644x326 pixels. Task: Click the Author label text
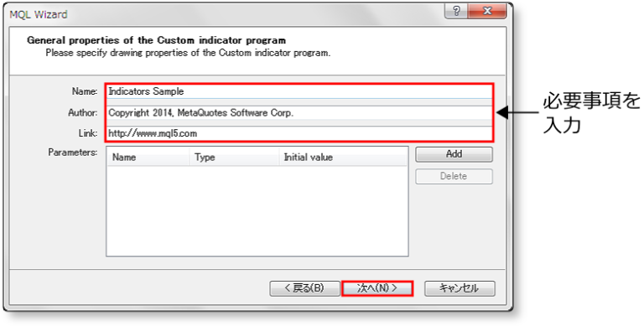tap(82, 112)
